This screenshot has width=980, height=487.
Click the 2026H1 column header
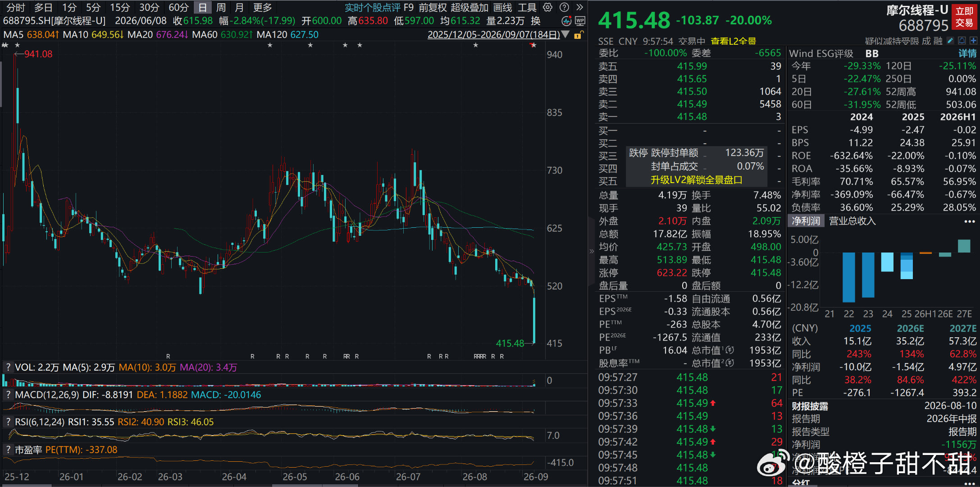click(x=958, y=117)
